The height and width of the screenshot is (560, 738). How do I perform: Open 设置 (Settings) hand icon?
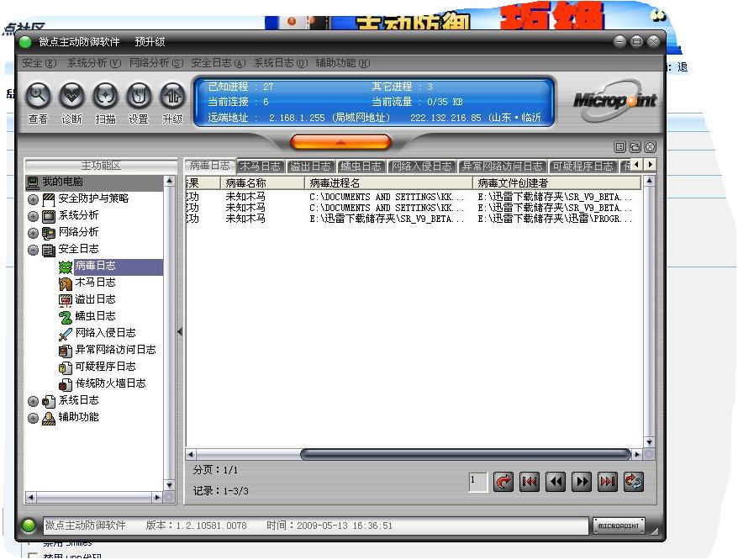coord(139,96)
